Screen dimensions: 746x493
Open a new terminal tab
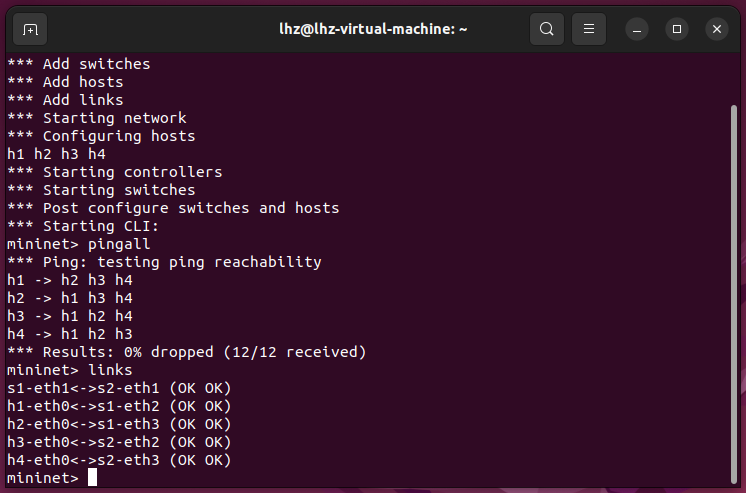[x=30, y=29]
